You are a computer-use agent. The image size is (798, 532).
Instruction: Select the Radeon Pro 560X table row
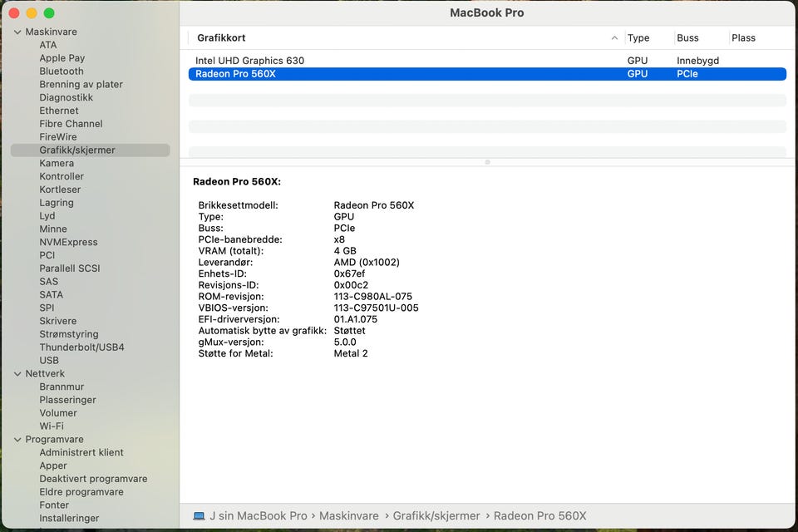click(x=487, y=74)
